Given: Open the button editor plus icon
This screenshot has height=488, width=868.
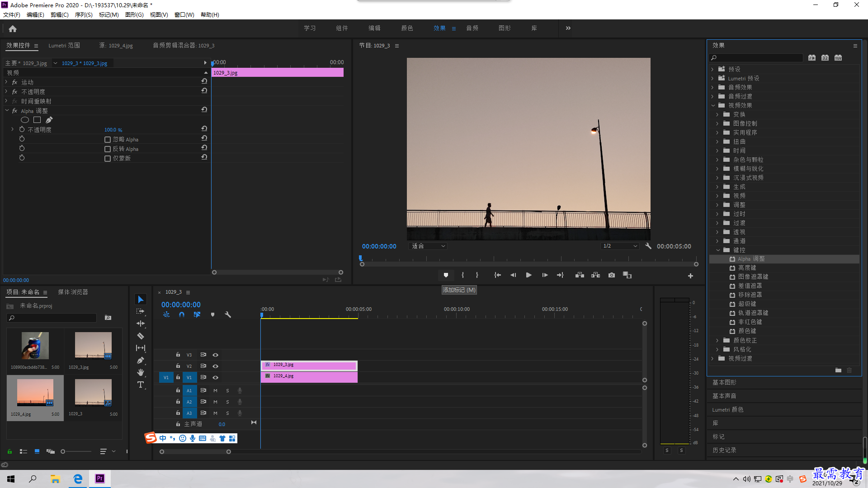Looking at the screenshot, I should pos(690,276).
